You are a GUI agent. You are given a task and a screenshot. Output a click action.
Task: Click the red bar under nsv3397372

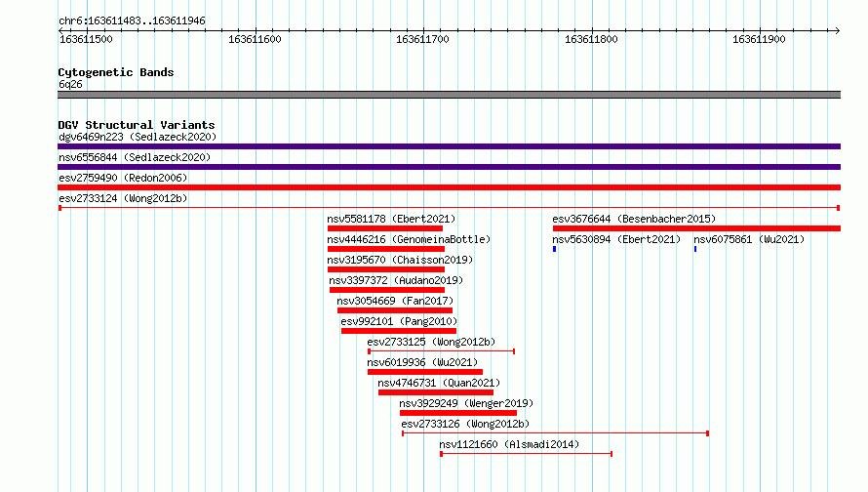[387, 290]
